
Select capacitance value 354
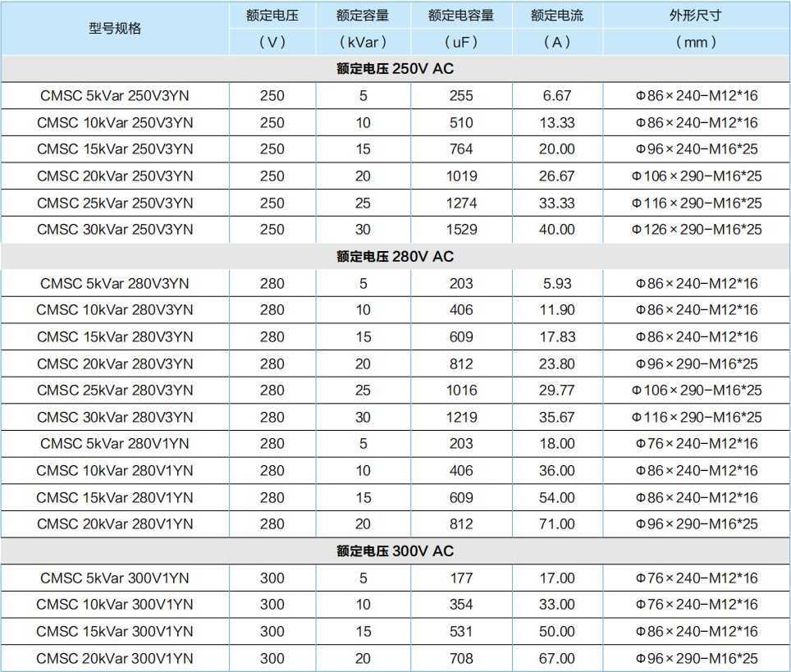[461, 605]
